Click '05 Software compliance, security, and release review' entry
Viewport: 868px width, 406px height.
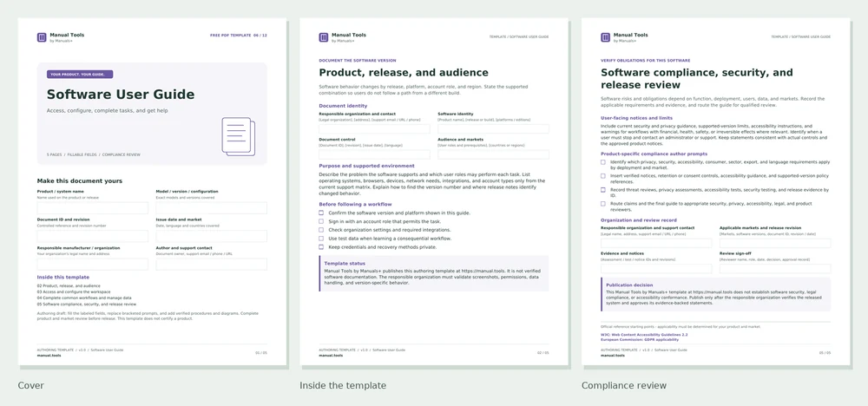(x=86, y=304)
